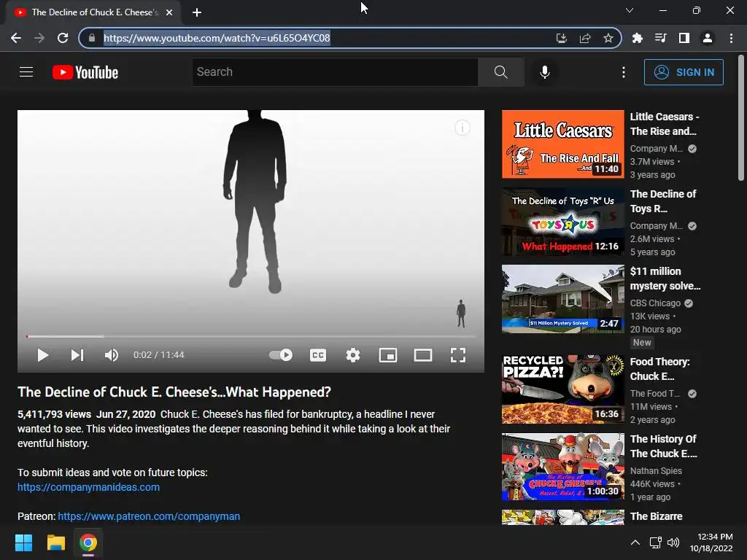
Task: Click the video title text
Action: (x=174, y=392)
